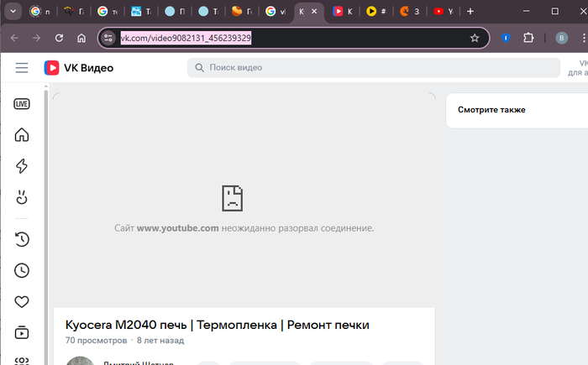588x365 pixels.
Task: Bookmark this page with the star icon
Action: click(475, 38)
